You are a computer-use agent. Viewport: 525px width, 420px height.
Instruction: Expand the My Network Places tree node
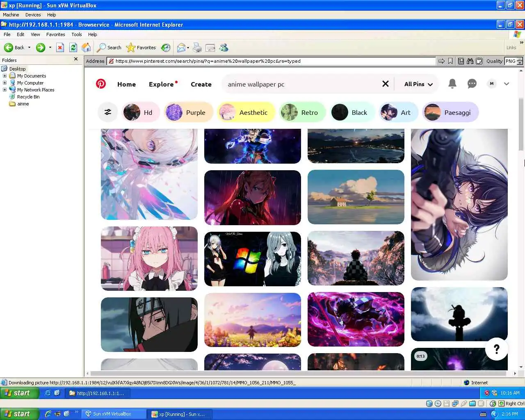coord(5,90)
